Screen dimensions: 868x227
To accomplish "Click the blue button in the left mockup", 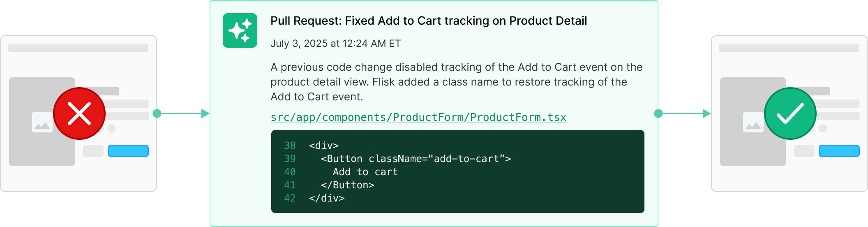I will pyautogui.click(x=128, y=151).
